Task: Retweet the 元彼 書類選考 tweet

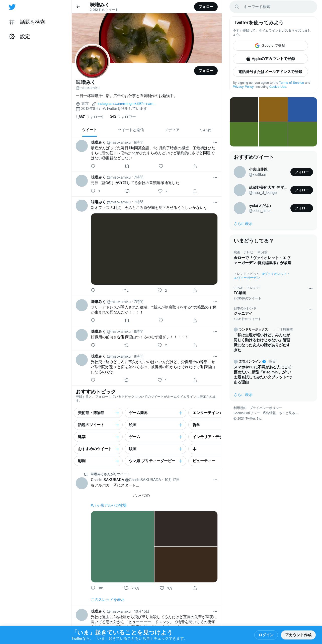Action: [127, 191]
